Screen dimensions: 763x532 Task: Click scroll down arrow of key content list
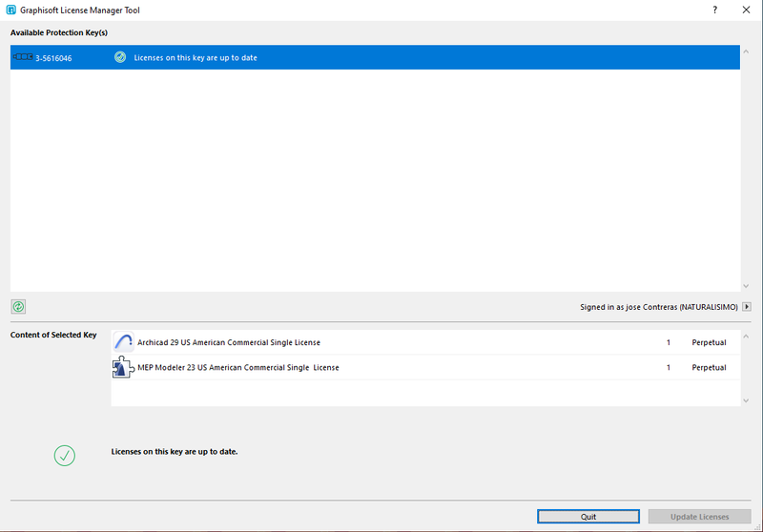point(746,400)
